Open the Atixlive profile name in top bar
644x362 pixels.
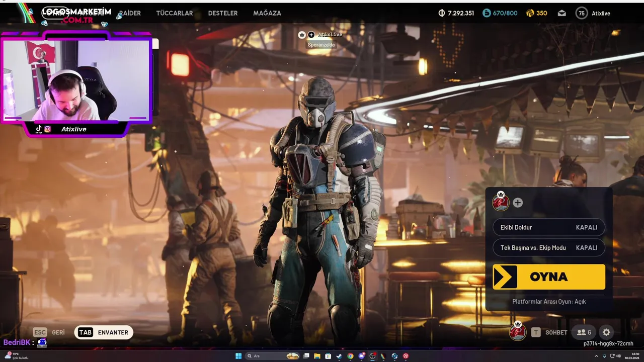coord(601,14)
